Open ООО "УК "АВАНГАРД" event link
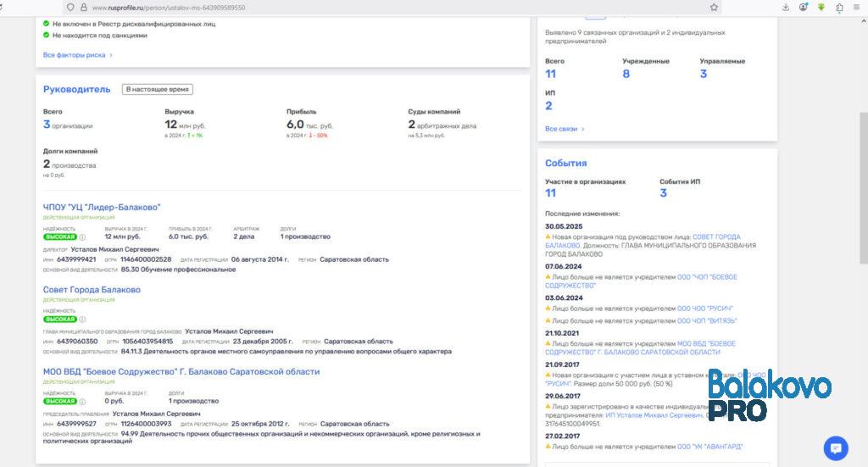The width and height of the screenshot is (868, 467). coord(709,447)
